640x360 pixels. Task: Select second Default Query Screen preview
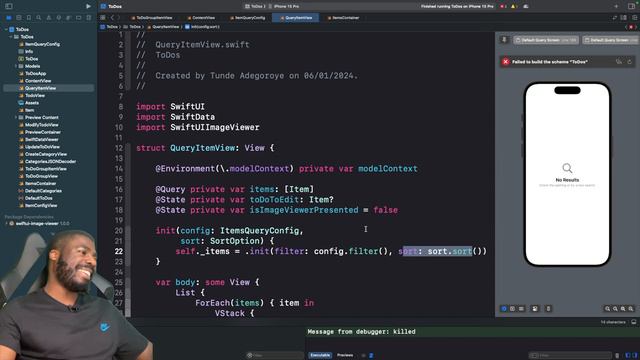tap(611, 40)
